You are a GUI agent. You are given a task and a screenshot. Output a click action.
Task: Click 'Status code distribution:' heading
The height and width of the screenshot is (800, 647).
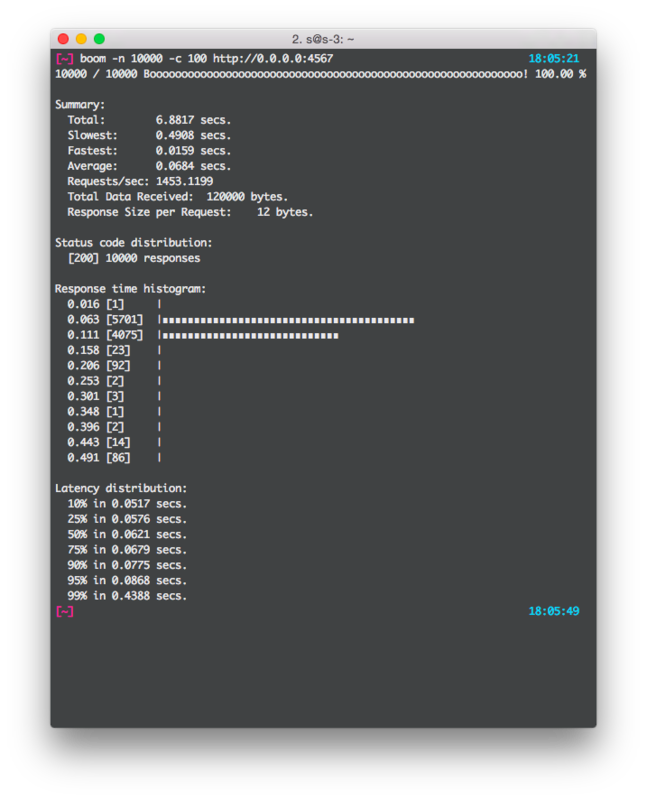pos(134,243)
